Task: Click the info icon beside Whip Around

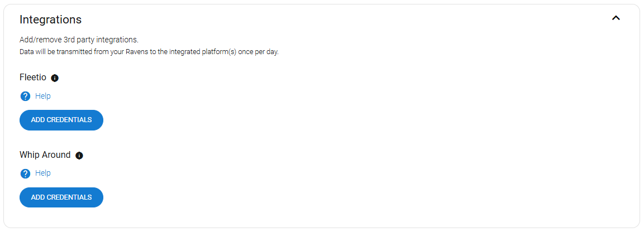Action: click(x=79, y=156)
